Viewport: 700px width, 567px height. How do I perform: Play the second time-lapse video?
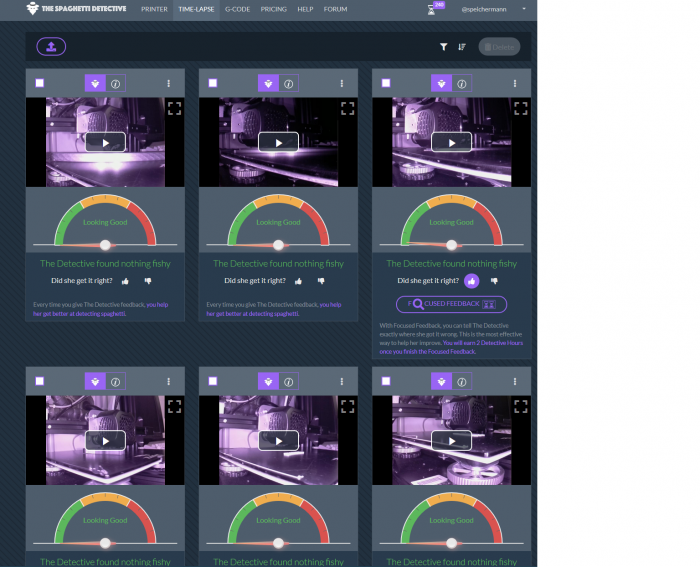tap(278, 142)
